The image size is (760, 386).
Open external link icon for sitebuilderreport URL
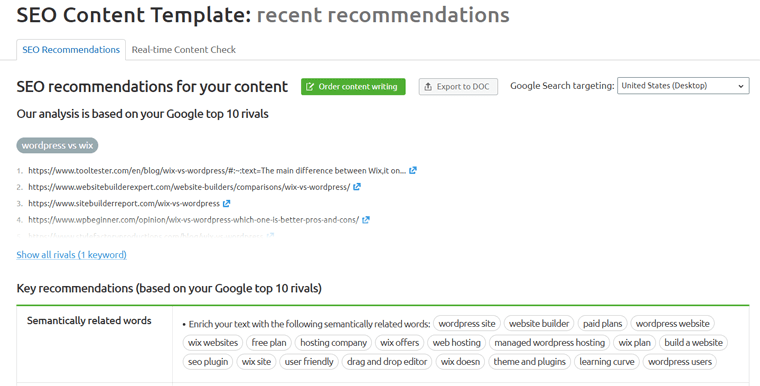(226, 203)
